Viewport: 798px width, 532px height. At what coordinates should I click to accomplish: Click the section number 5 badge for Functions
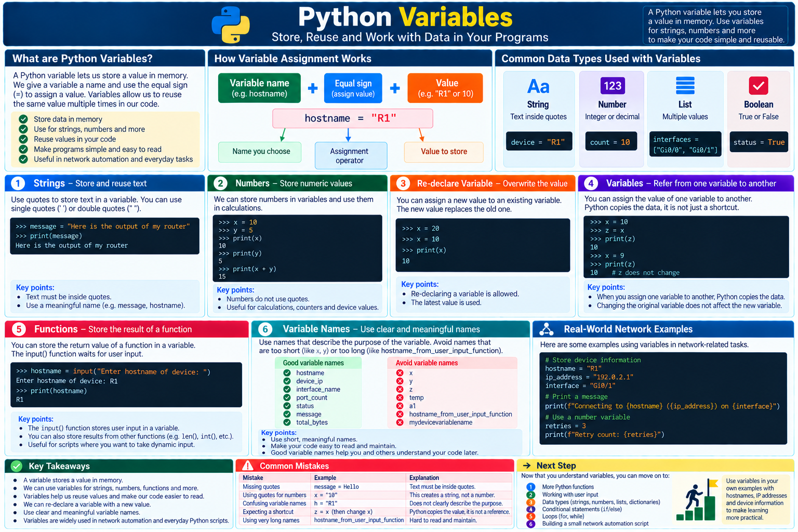pos(19,329)
